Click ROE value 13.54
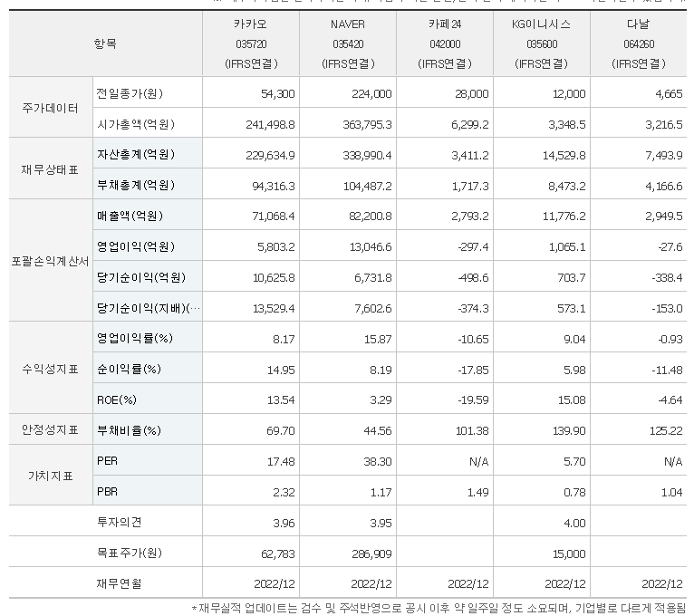The height and width of the screenshot is (616, 694). tap(281, 400)
